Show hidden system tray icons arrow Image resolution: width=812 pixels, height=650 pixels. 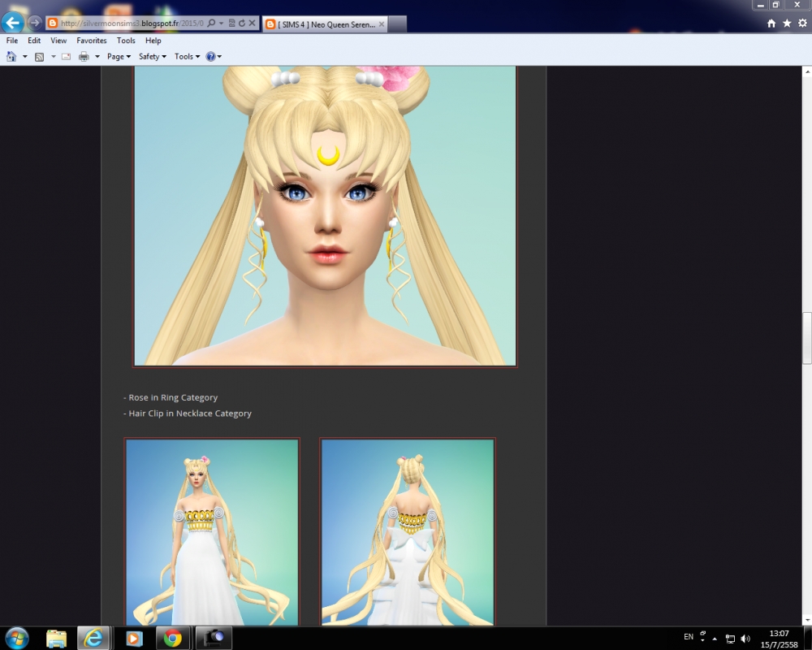[x=715, y=639]
